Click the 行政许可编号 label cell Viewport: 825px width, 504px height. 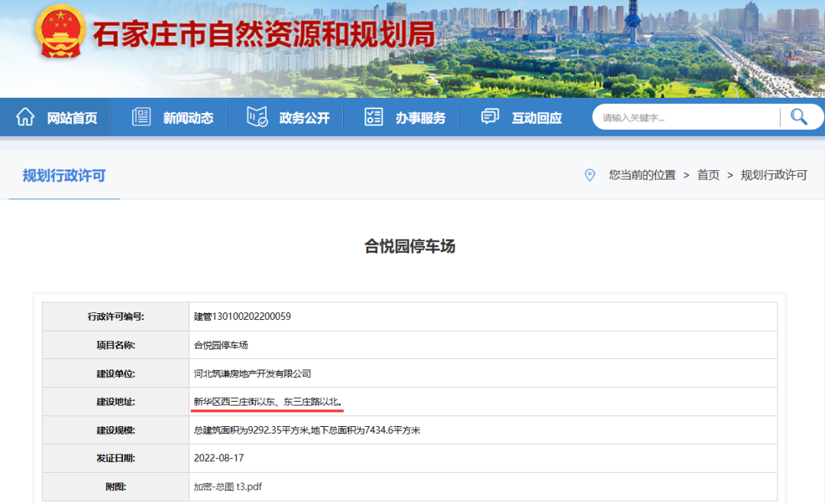(x=116, y=316)
